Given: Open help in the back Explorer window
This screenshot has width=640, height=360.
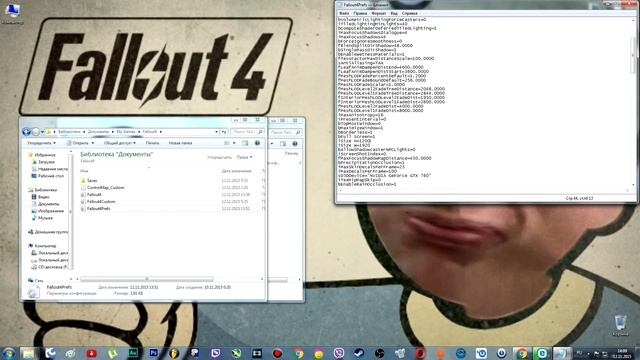Looking at the screenshot, I should (x=295, y=144).
